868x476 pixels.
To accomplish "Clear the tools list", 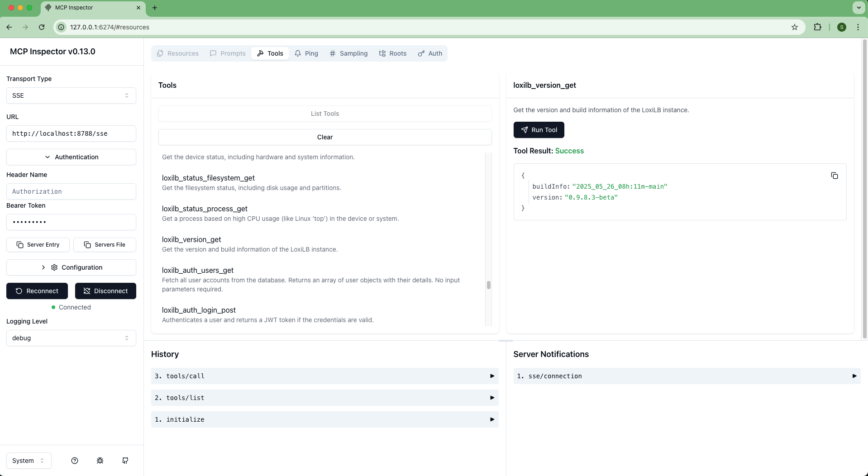I will click(x=325, y=137).
